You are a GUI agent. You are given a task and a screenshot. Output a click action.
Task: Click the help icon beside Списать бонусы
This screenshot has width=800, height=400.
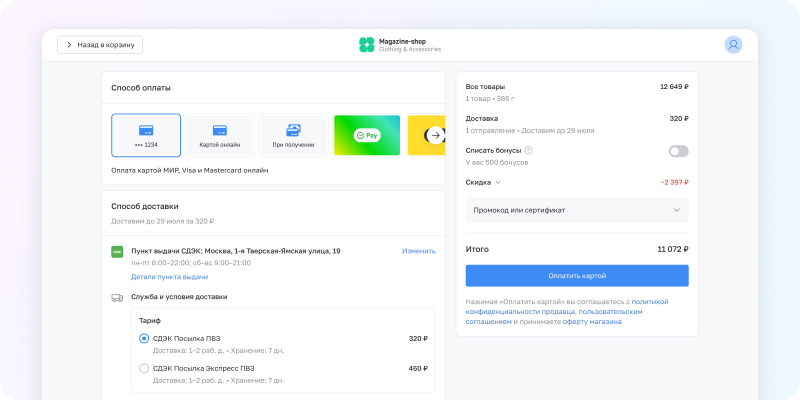[x=528, y=151]
